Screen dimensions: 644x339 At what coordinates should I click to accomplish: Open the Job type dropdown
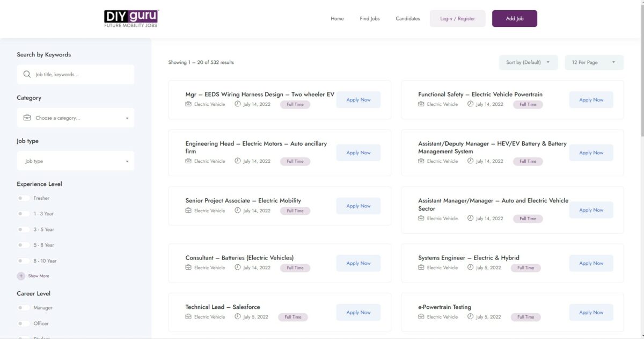(76, 161)
